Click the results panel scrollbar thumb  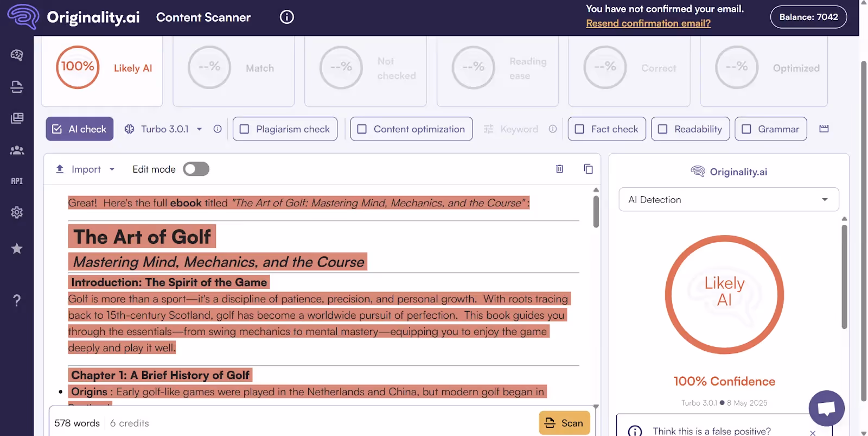(x=844, y=277)
